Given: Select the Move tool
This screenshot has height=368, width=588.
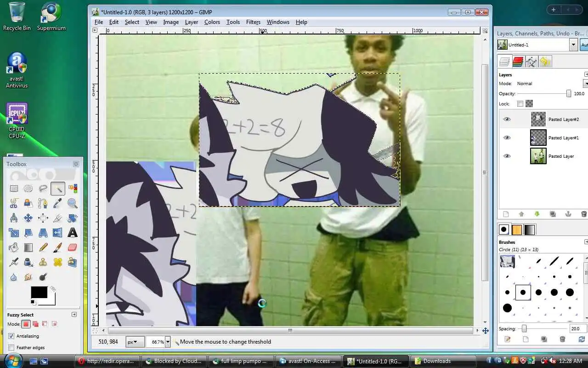Looking at the screenshot, I should pyautogui.click(x=28, y=218).
